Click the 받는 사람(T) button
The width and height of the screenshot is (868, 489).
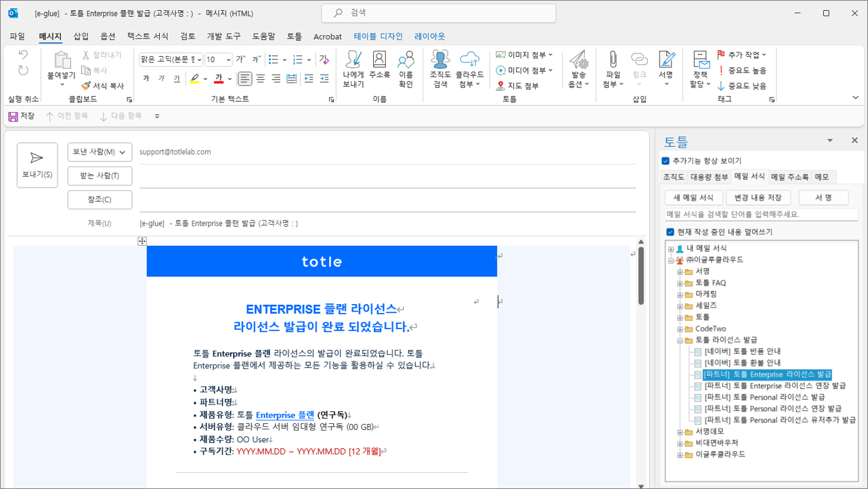click(100, 176)
